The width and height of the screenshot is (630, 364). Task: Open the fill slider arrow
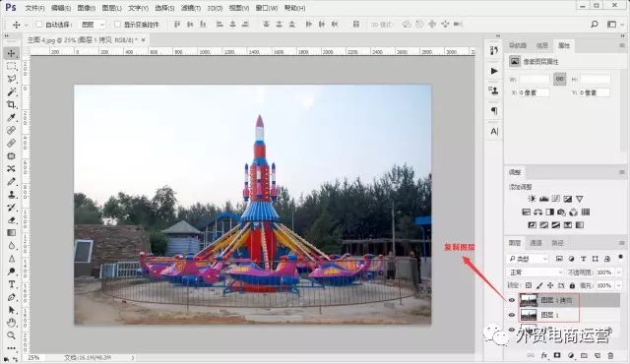pos(618,285)
